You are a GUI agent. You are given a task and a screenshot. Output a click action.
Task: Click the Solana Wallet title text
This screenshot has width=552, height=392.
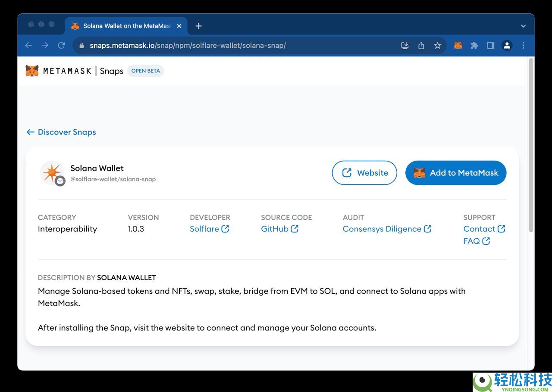pyautogui.click(x=97, y=168)
